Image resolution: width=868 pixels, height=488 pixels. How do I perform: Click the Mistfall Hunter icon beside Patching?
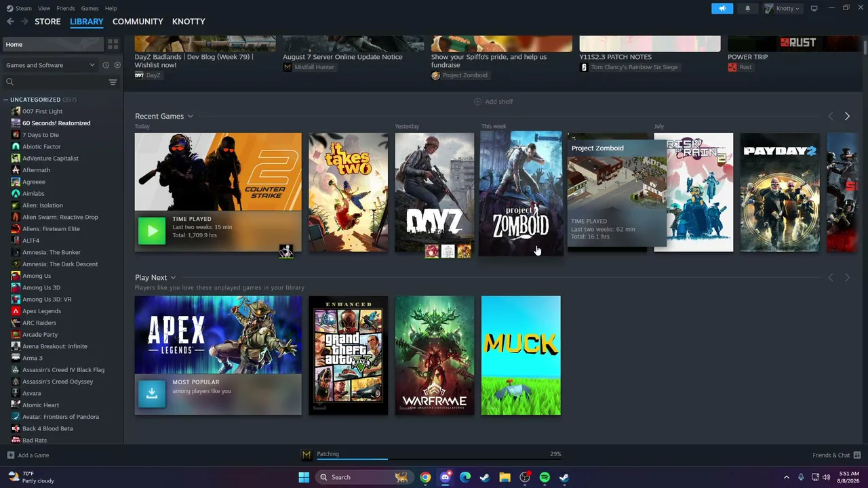pos(307,455)
